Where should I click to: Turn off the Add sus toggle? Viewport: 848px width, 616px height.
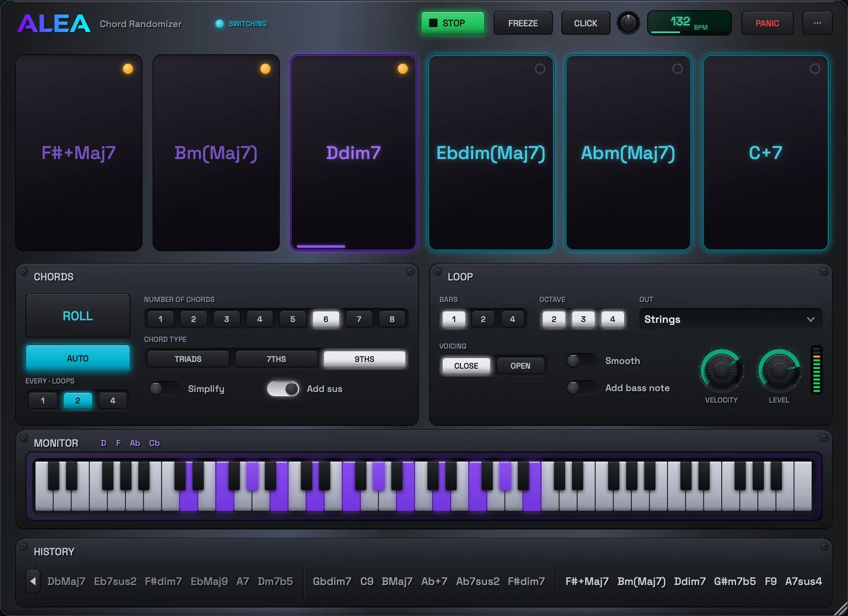[283, 389]
